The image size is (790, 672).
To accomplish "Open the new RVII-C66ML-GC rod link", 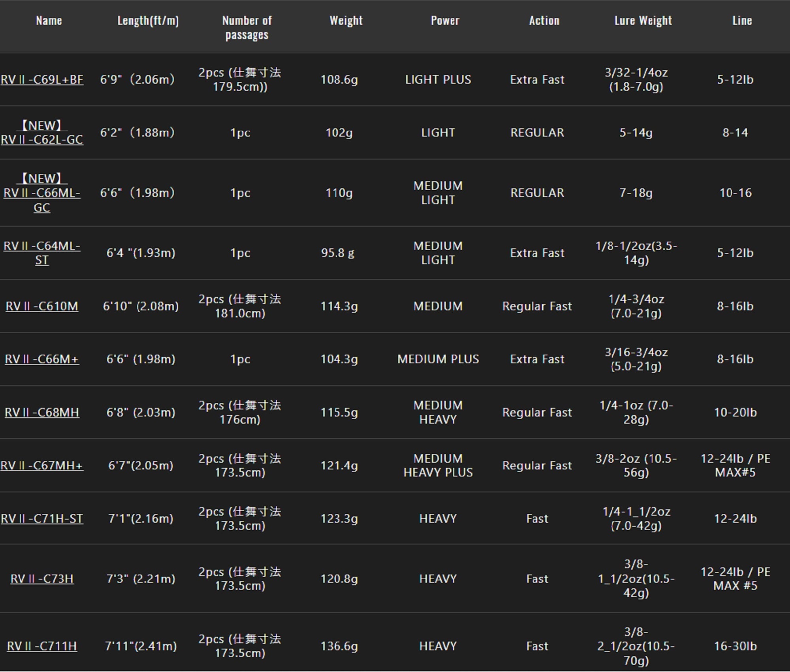I will tap(42, 193).
